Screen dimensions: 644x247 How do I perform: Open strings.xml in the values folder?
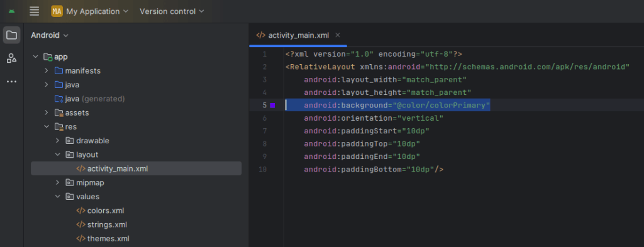click(x=107, y=224)
